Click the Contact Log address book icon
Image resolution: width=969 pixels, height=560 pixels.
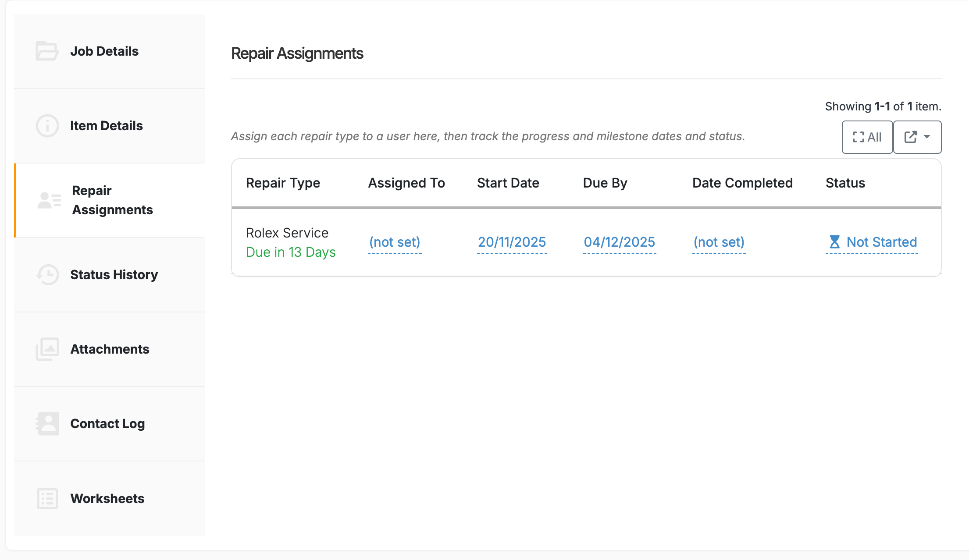47,424
